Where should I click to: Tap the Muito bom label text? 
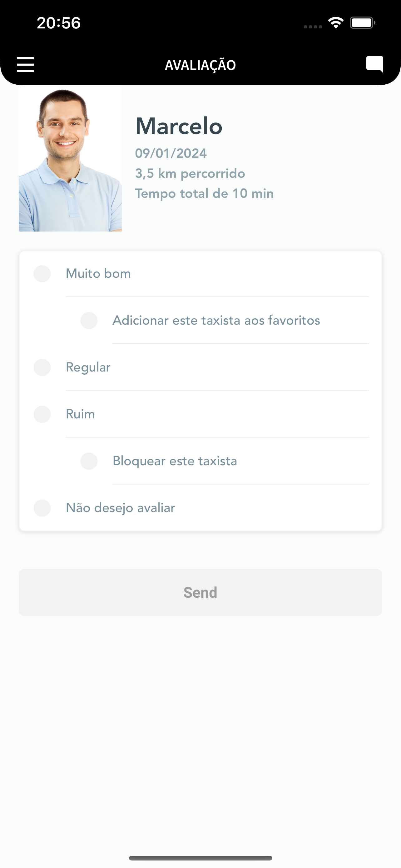click(98, 274)
